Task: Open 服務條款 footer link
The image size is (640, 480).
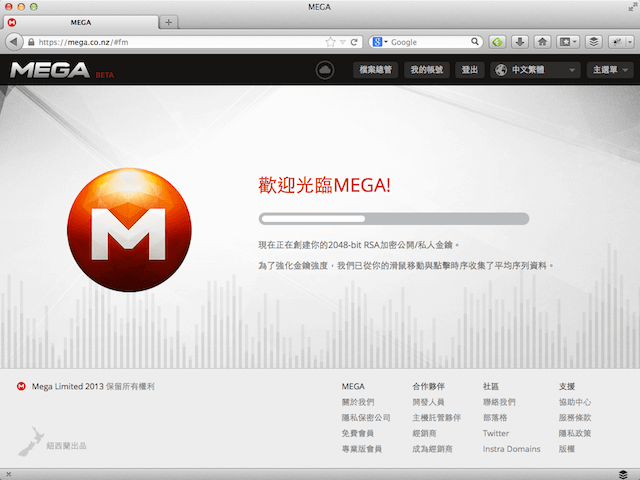Action: pos(575,418)
